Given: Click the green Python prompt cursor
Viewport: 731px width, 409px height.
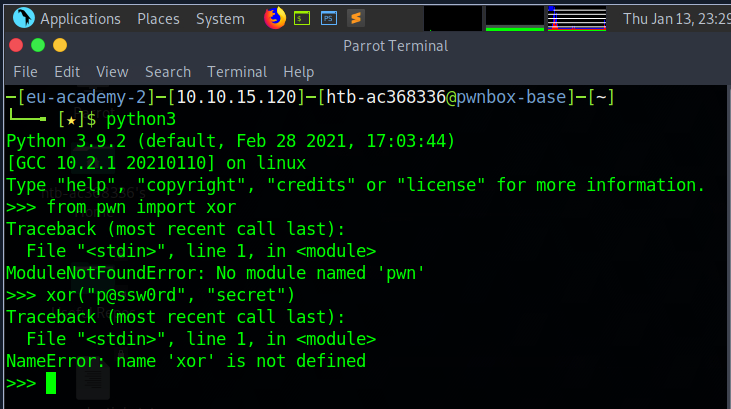Looking at the screenshot, I should point(51,383).
